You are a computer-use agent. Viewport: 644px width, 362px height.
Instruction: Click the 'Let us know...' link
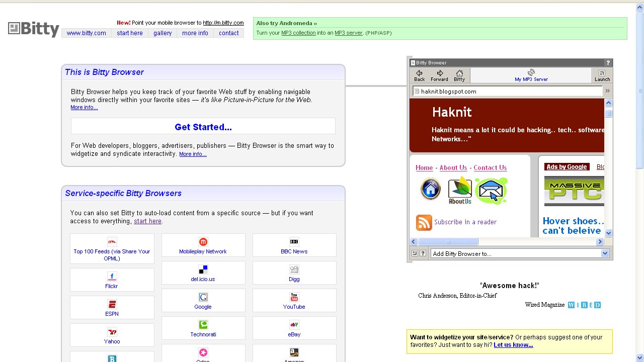point(513,345)
